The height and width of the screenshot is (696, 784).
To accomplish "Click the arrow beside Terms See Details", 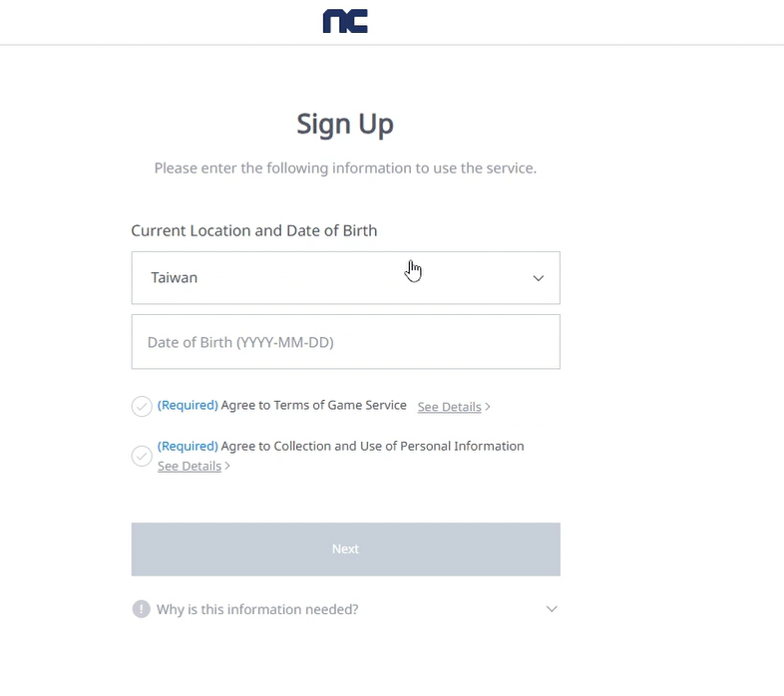I will point(488,407).
